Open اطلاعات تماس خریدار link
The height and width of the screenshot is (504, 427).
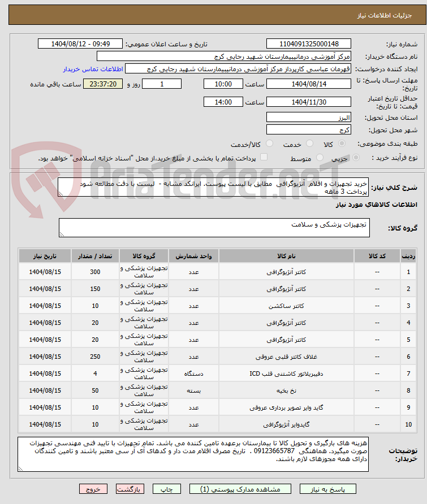93,69
